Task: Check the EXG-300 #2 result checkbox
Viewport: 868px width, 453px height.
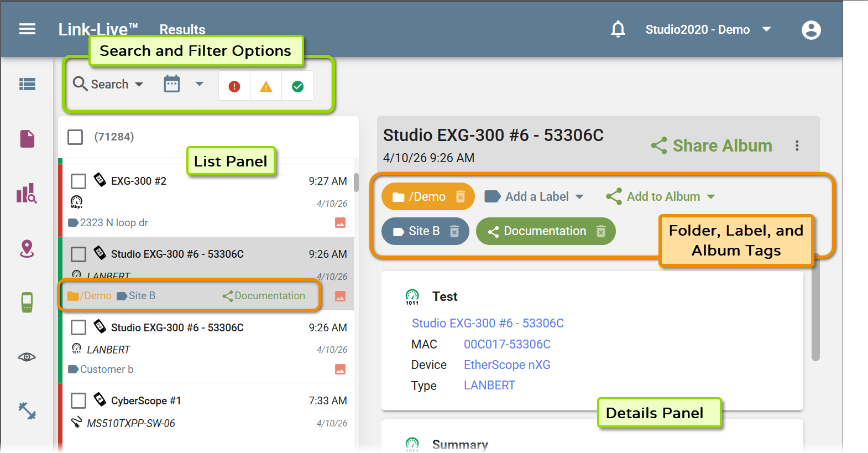Action: 79,181
